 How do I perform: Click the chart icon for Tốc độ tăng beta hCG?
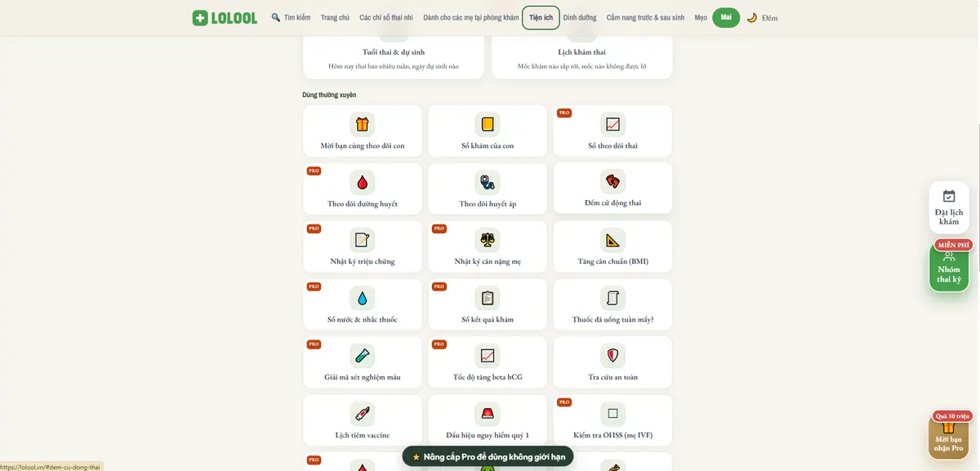(x=488, y=356)
